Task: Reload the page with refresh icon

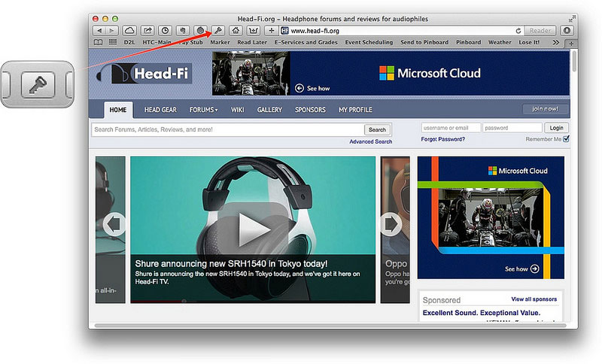Action: pyautogui.click(x=518, y=31)
